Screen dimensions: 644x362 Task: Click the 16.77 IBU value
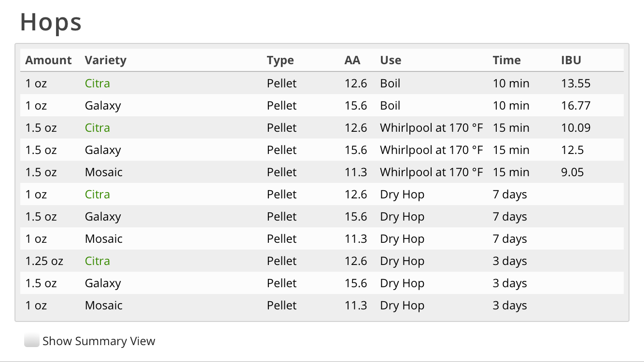pyautogui.click(x=576, y=106)
